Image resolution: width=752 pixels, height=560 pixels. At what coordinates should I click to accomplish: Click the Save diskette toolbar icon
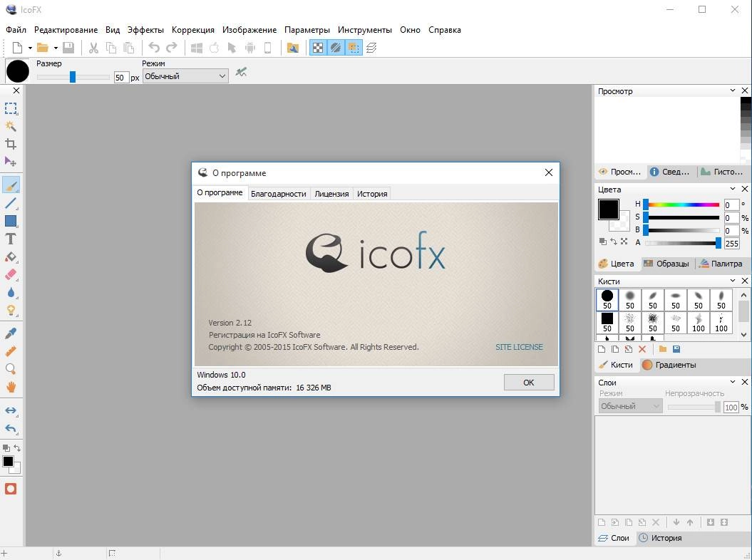68,48
